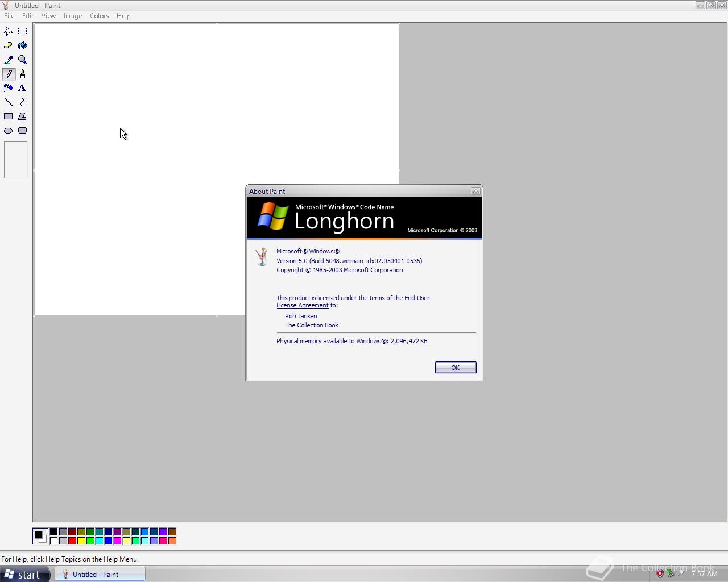
Task: Click 'The Collection Book' organization text in the dialog
Action: tap(312, 325)
